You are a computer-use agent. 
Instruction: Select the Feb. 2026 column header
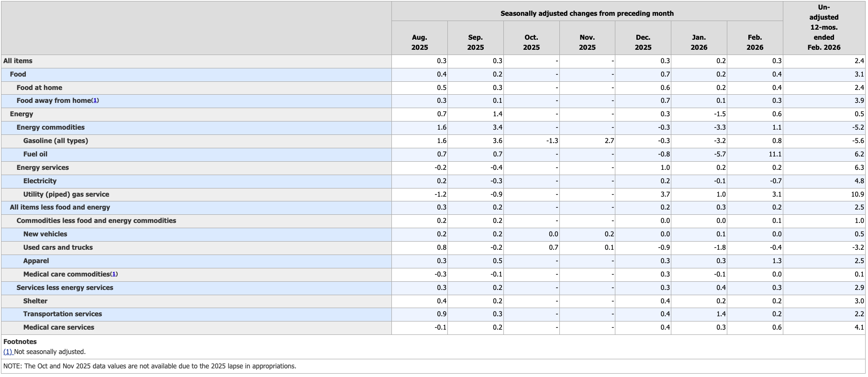coord(755,42)
